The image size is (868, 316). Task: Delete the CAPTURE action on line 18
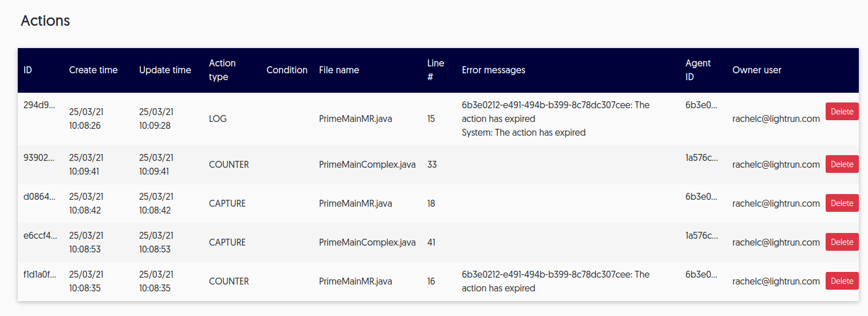[842, 203]
